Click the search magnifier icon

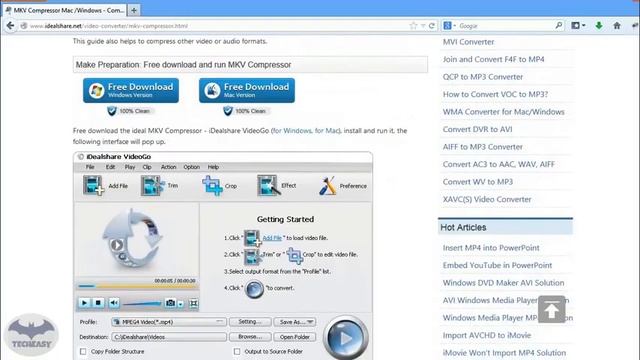click(558, 25)
